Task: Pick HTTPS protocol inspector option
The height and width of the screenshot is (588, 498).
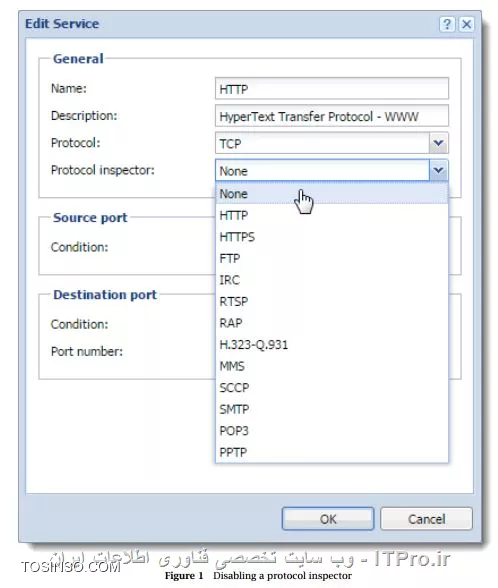Action: tap(332, 237)
